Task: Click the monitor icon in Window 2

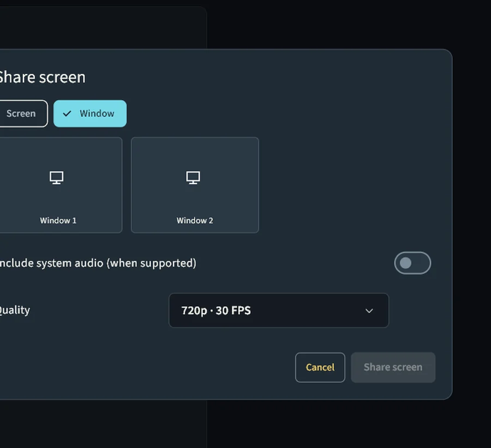Action: coord(193,178)
